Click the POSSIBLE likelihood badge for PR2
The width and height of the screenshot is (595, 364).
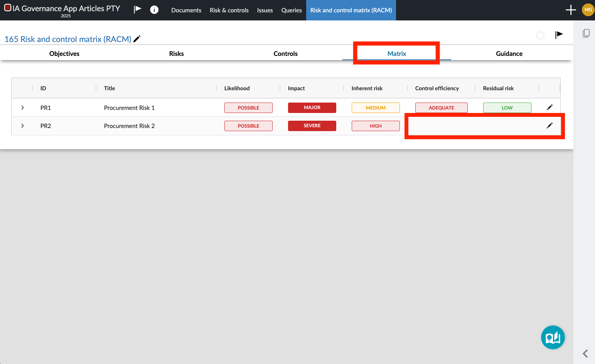(248, 126)
